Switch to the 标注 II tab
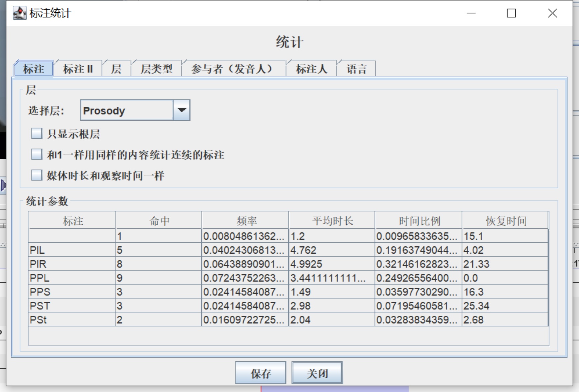Screen dimensions: 579x392 point(78,69)
